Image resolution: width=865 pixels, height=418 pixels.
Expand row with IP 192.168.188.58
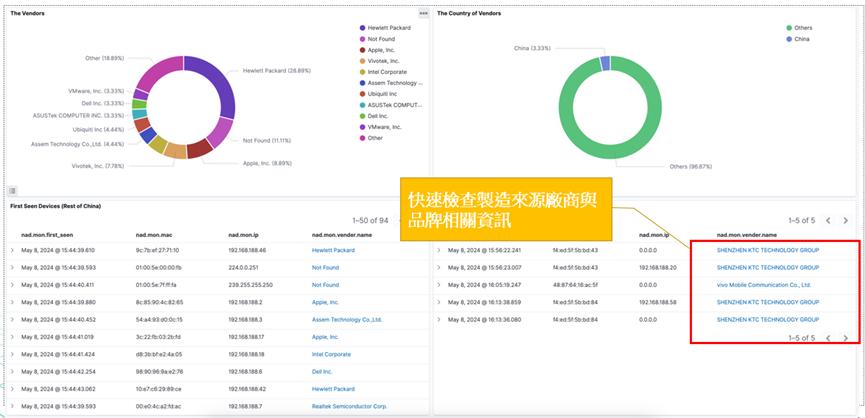click(x=439, y=302)
